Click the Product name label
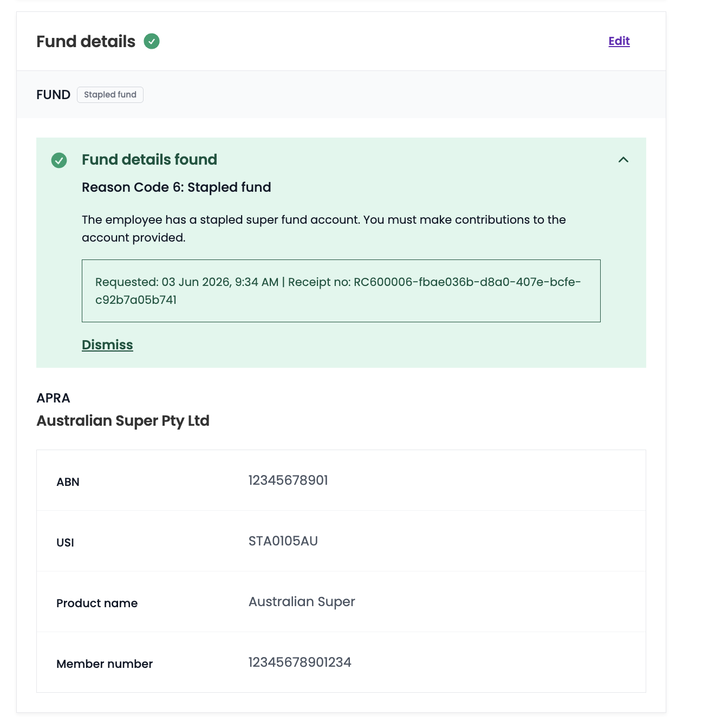 pos(97,603)
